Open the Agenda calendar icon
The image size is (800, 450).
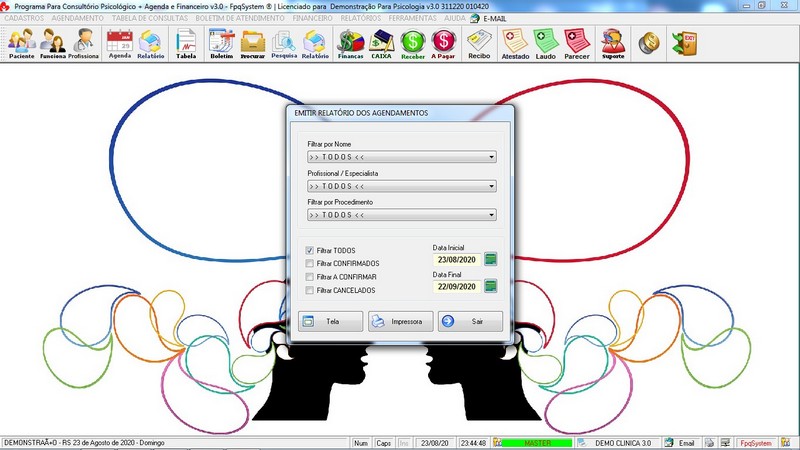(x=120, y=44)
